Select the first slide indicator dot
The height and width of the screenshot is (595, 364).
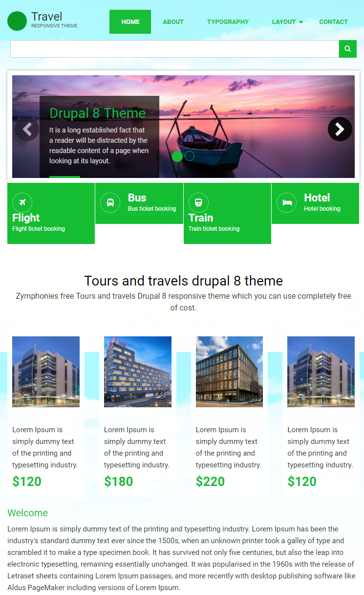coord(177,156)
